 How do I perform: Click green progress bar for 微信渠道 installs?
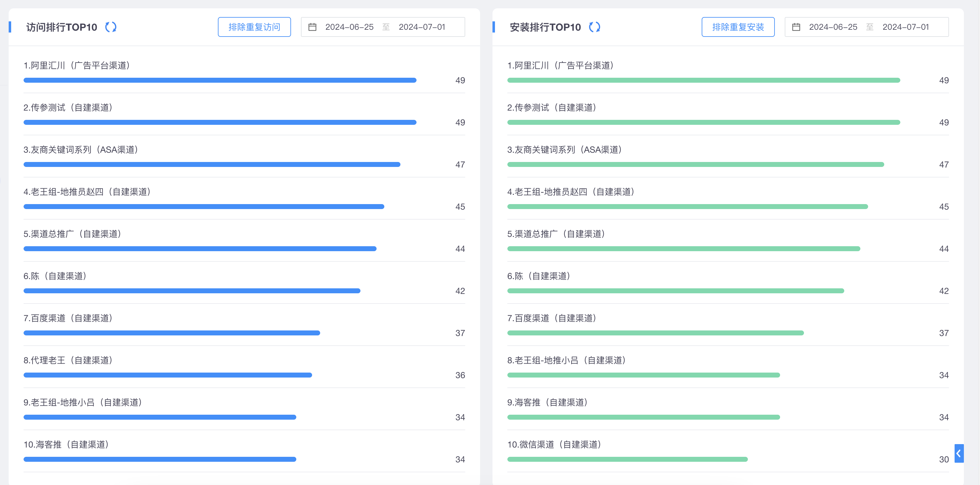tap(628, 459)
